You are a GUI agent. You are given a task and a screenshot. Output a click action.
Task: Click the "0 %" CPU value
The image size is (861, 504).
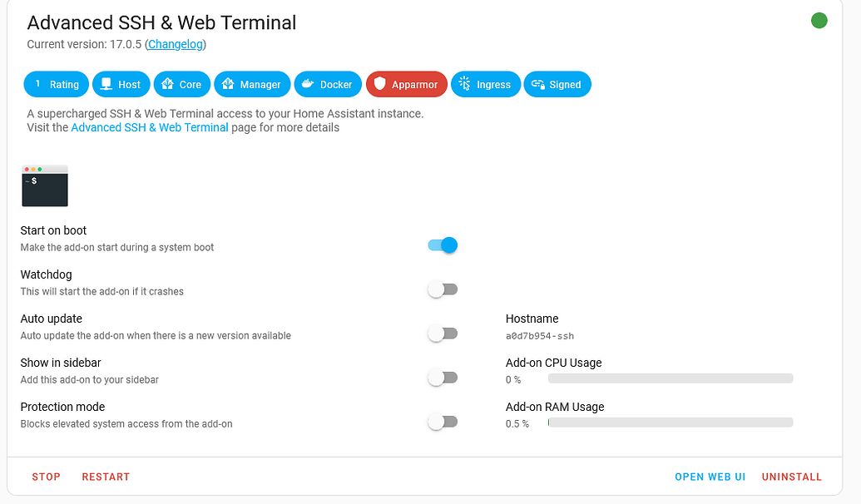(x=513, y=380)
